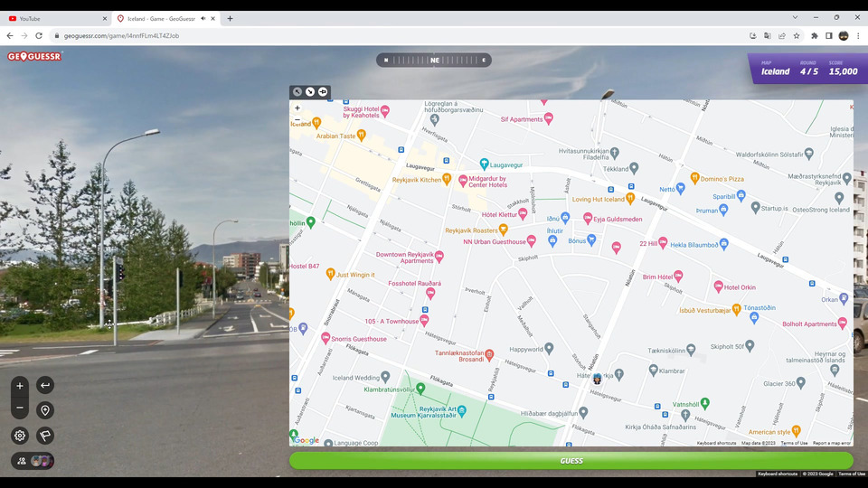868x488 pixels.
Task: Toggle sticky pin for guess map
Action: tap(323, 92)
